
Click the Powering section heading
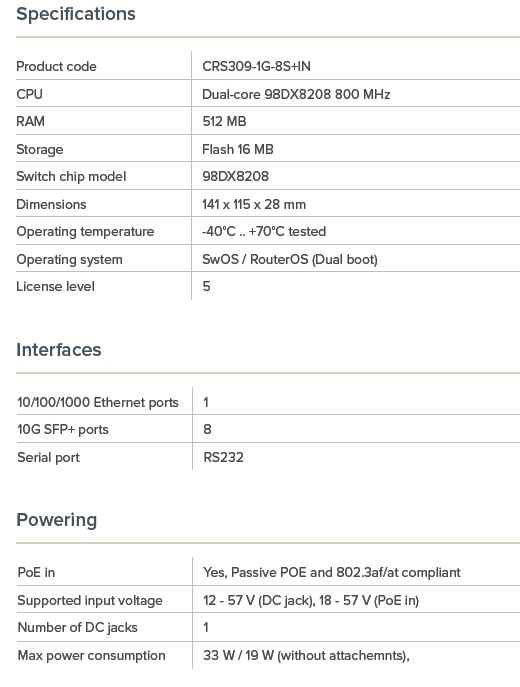(x=57, y=520)
